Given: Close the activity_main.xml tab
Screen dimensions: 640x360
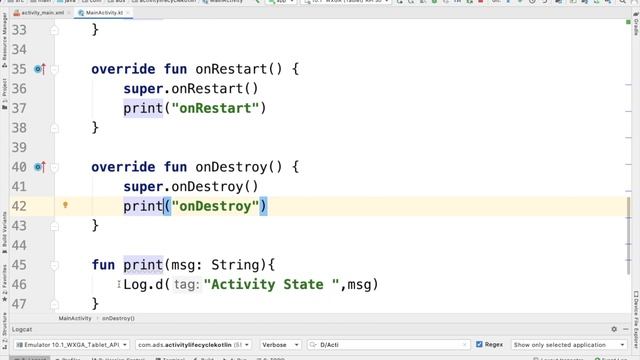Looking at the screenshot, I should 69,13.
